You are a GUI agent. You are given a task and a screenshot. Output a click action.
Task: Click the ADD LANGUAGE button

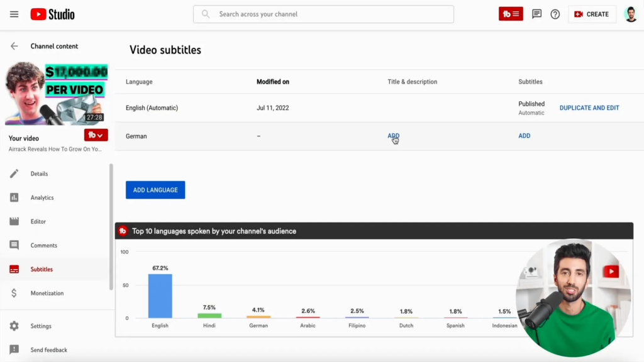(x=155, y=190)
